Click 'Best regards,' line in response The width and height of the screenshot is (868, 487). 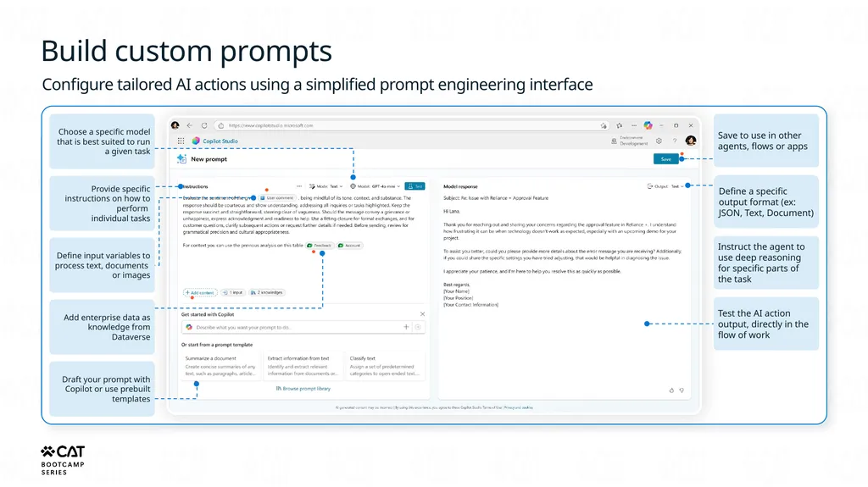(457, 285)
